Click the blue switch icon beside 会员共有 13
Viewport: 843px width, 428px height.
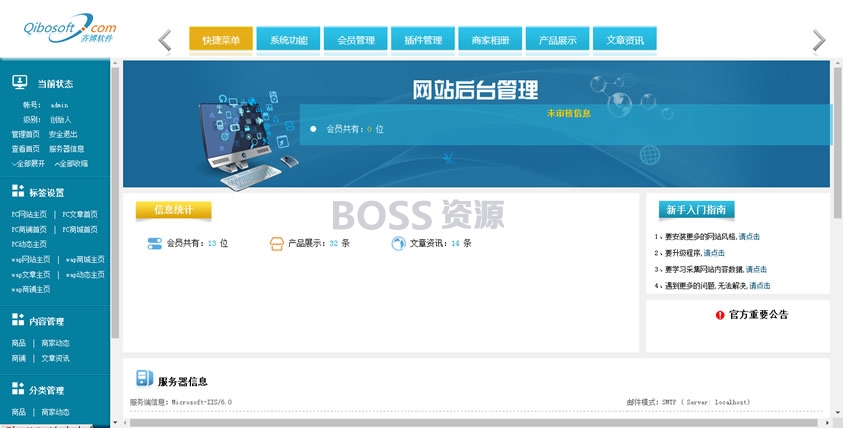[154, 244]
